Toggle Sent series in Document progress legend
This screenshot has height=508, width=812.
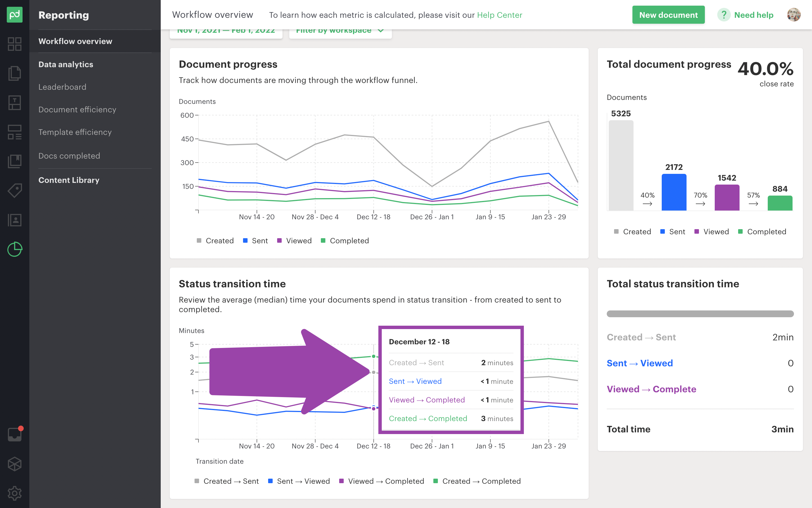255,240
